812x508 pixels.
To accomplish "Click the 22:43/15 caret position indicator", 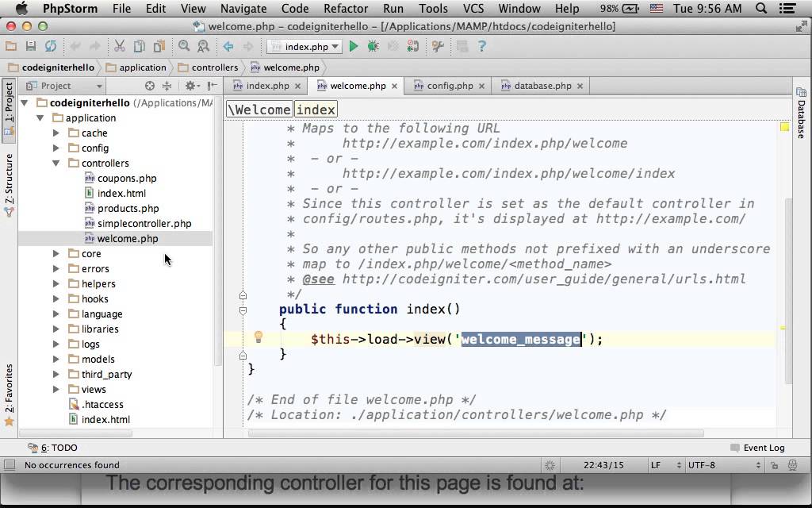I will pos(603,465).
